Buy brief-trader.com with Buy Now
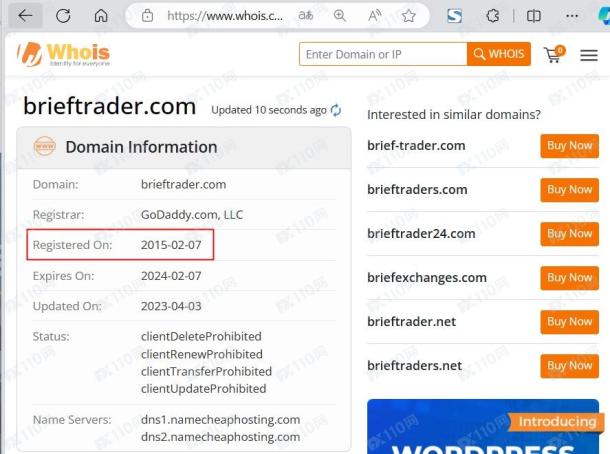Viewport: 610px width, 454px height. 570,146
